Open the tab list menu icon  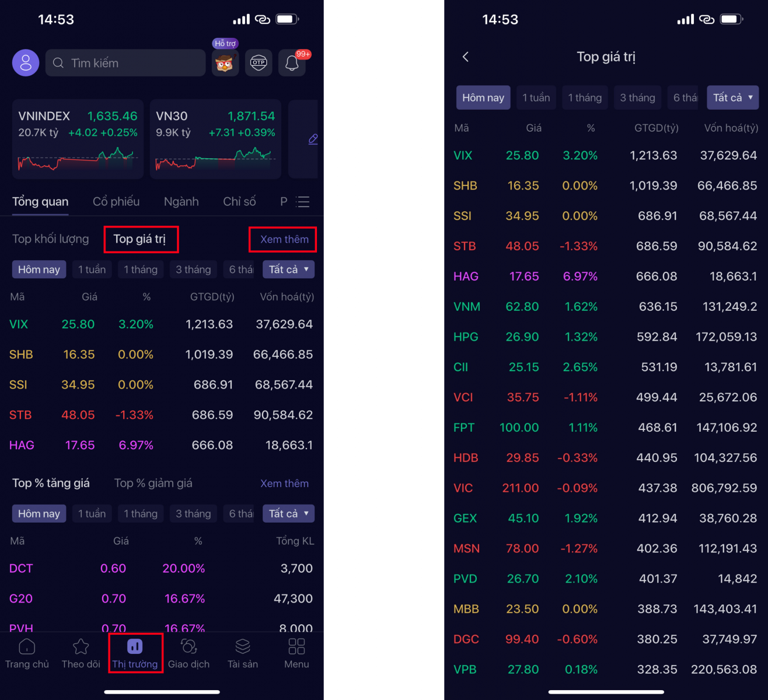click(x=302, y=202)
